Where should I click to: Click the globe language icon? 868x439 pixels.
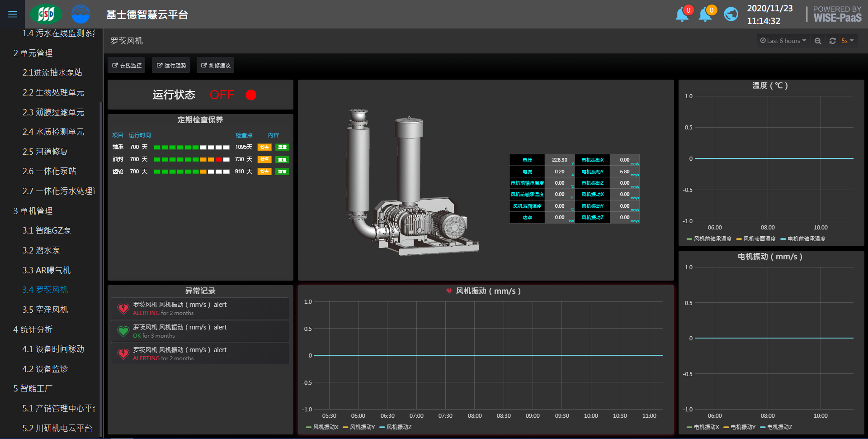point(731,14)
